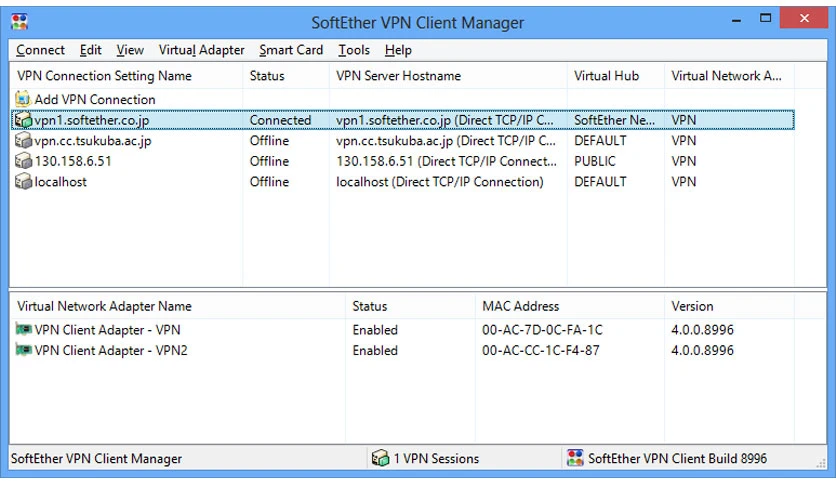The height and width of the screenshot is (484, 836).
Task: Click version 4.0.0.8996 of VPN adapter
Action: pyautogui.click(x=702, y=330)
